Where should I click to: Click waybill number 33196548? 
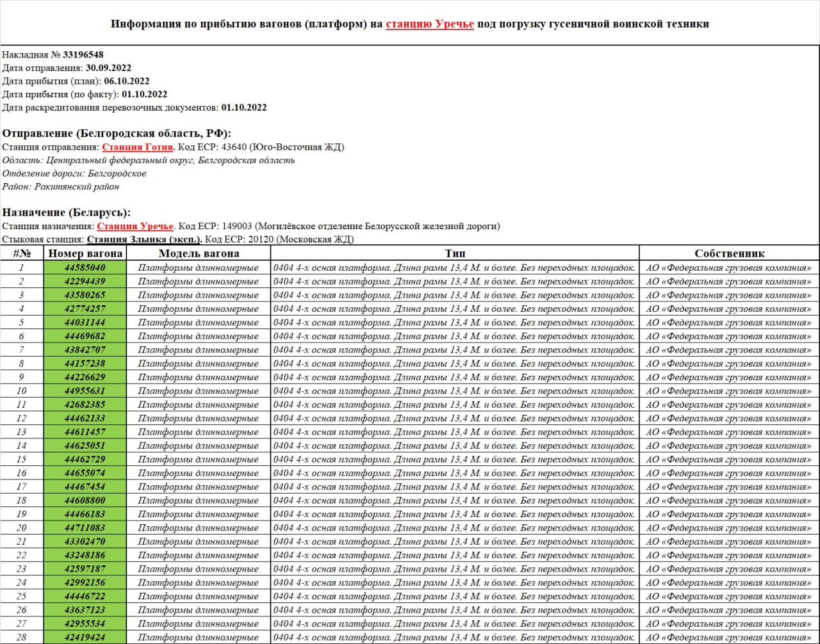tap(83, 55)
